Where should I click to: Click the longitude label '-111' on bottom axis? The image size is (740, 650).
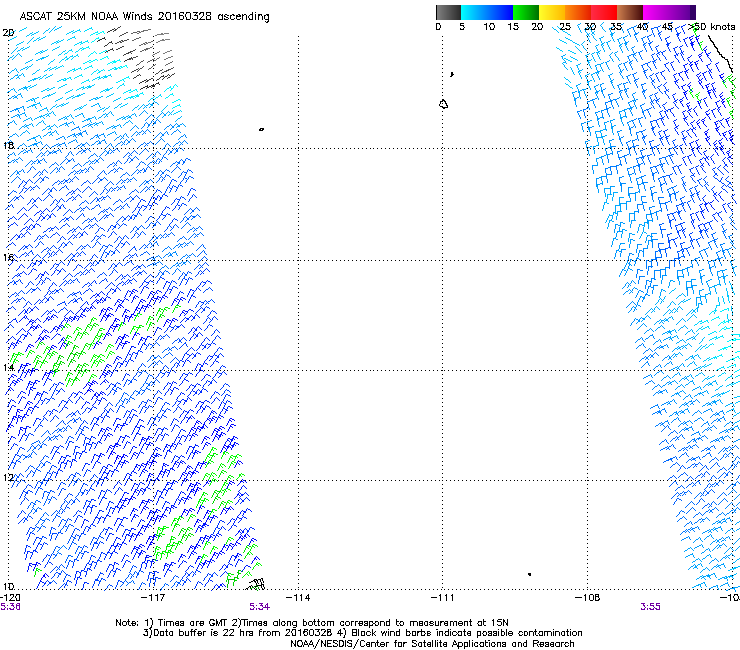(442, 598)
